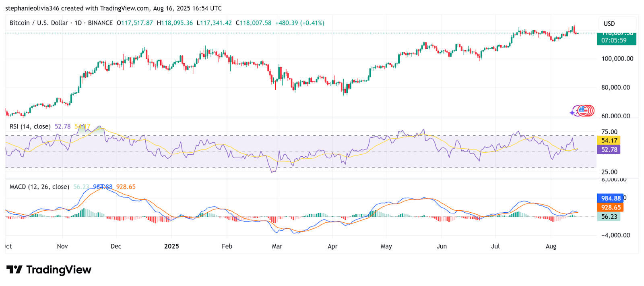Click the US flag economic events icon
644x286 pixels.
click(583, 110)
